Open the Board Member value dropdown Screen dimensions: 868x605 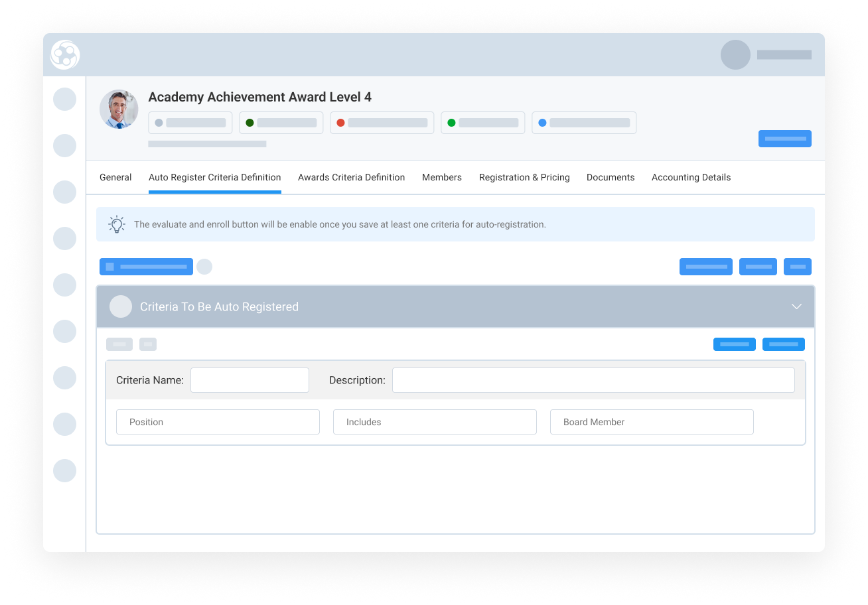point(652,422)
